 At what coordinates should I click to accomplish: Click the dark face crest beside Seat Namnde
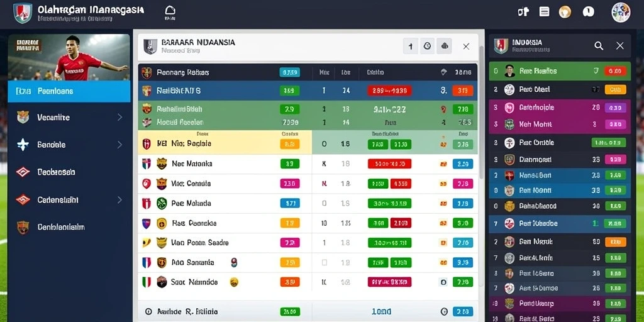pyautogui.click(x=162, y=282)
